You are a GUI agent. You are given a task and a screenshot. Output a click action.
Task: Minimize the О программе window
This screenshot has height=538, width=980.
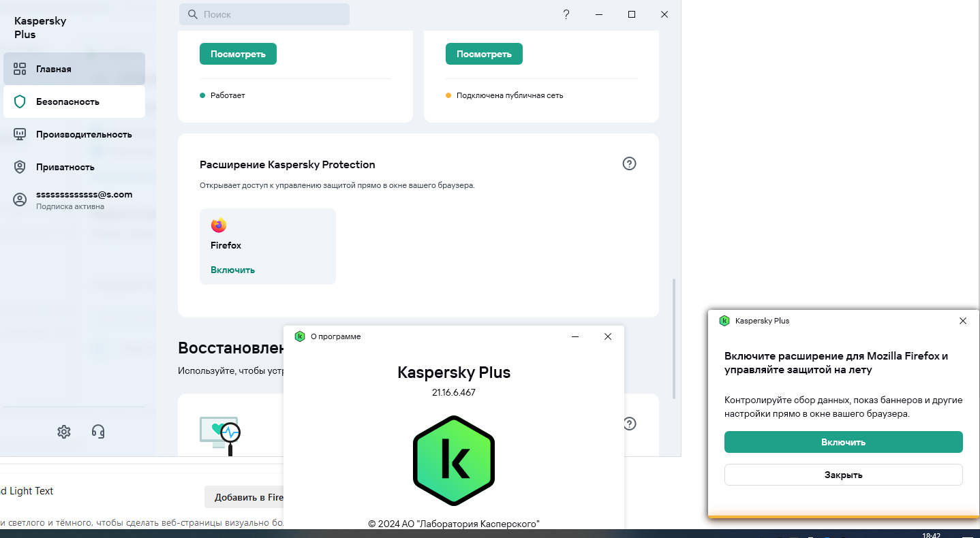click(x=575, y=336)
